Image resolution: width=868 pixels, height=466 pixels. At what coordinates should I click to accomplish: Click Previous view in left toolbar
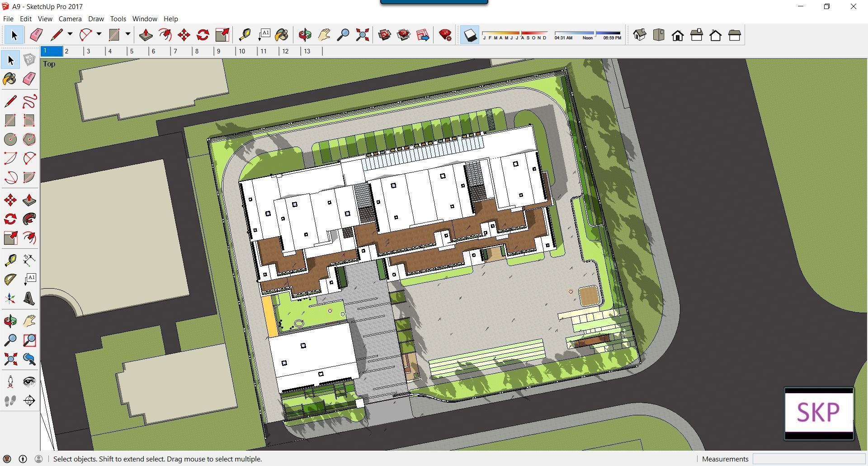click(x=29, y=359)
